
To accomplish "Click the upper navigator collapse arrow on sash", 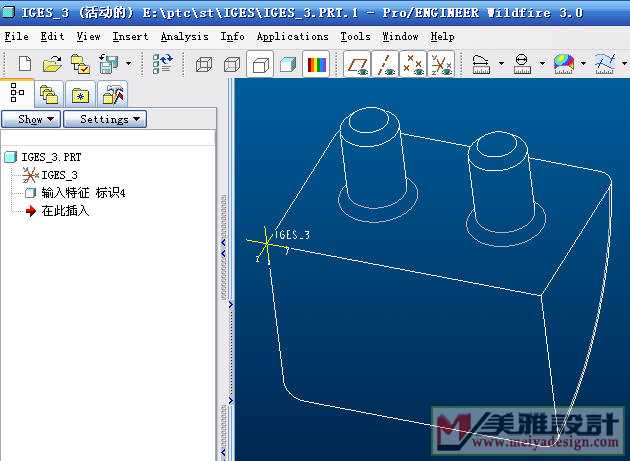I will [x=223, y=242].
